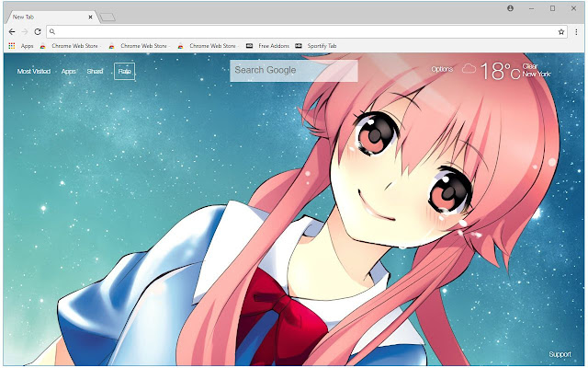Image resolution: width=588 pixels, height=368 pixels.
Task: Click the Search Google box
Action: pyautogui.click(x=294, y=71)
